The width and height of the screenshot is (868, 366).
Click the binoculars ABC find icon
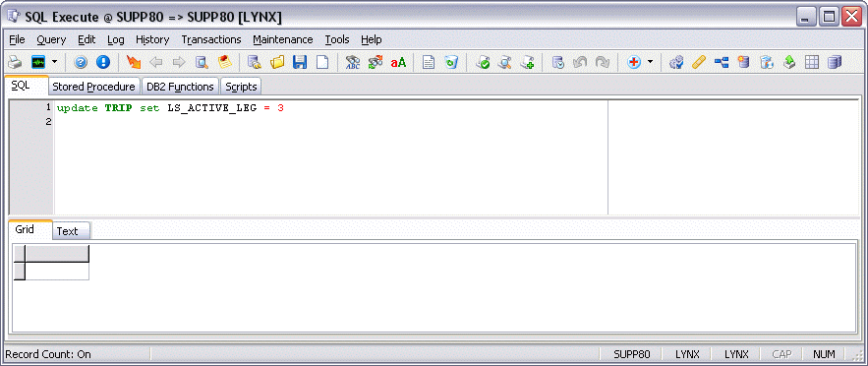coord(352,63)
